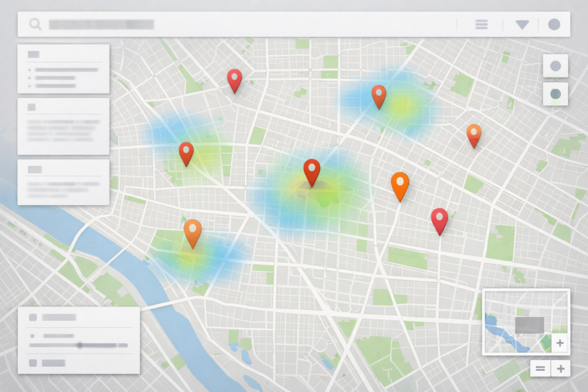Click the lower circular map control button
The width and height of the screenshot is (588, 392).
coord(555,94)
